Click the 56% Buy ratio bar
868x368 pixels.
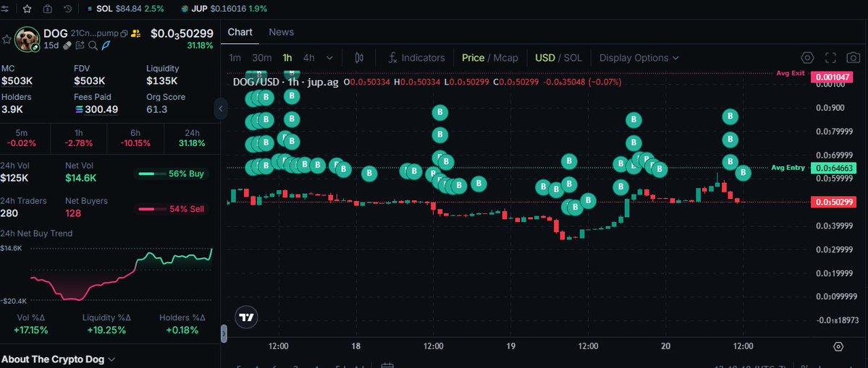pos(171,174)
